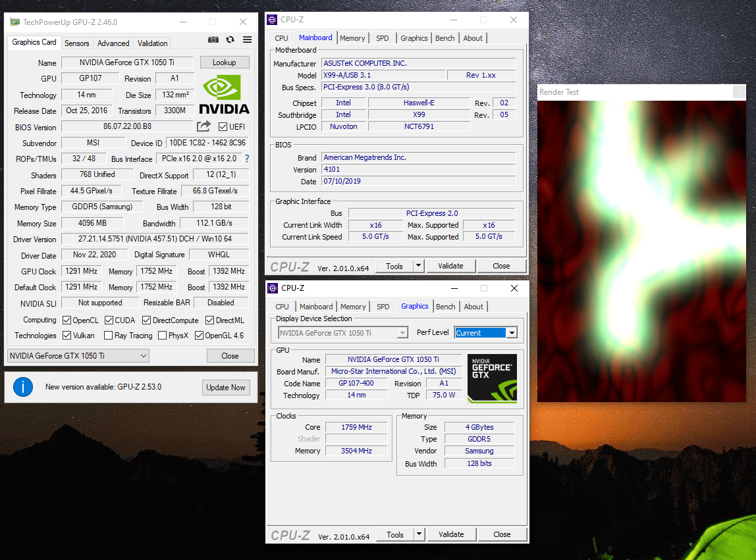
Task: Open the Perf Level Current dropdown
Action: [512, 332]
